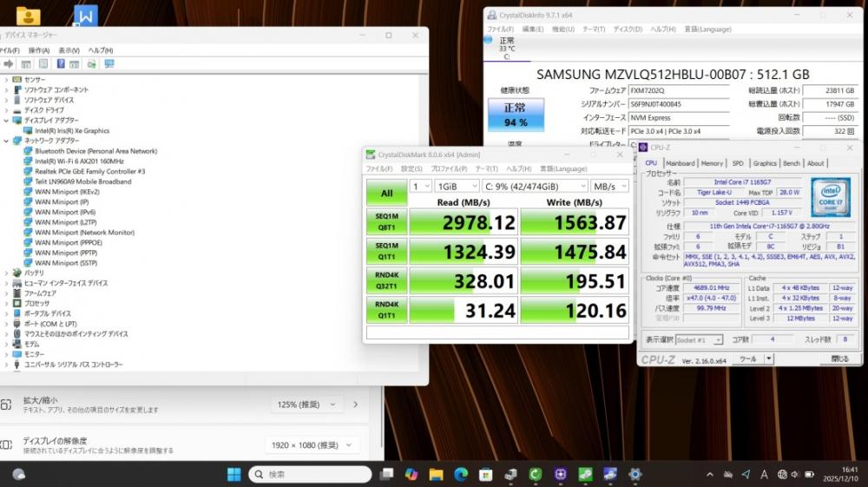This screenshot has height=487, width=868.
Task: Open the 1GiB test size dropdown
Action: (x=457, y=186)
